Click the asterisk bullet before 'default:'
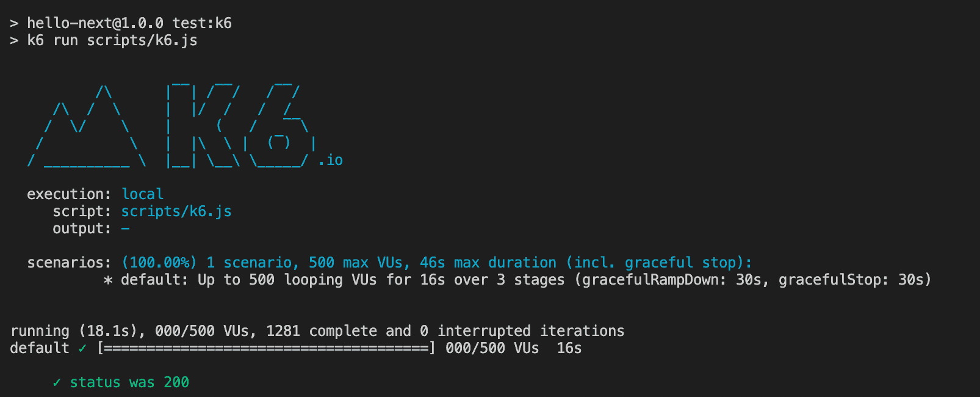Viewport: 980px width, 397px height. point(108,280)
